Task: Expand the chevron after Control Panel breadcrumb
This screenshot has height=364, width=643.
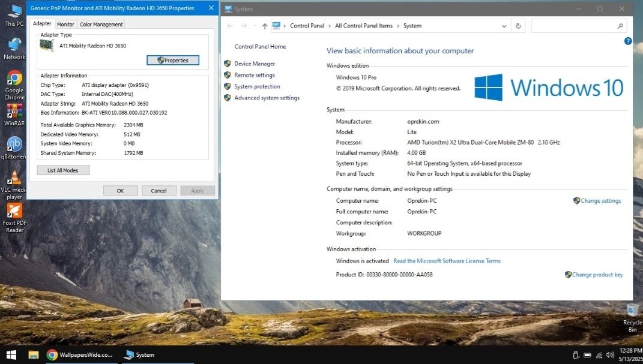Action: [329, 26]
